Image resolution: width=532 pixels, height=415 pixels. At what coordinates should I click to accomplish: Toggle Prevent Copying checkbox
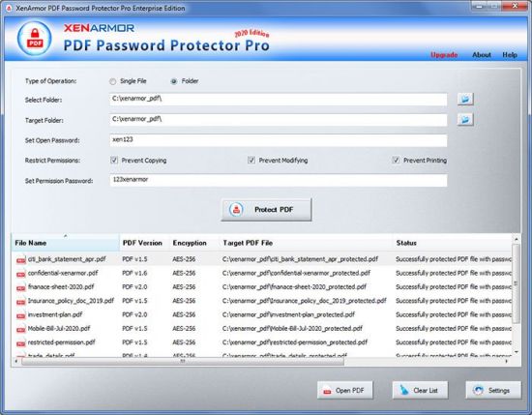[x=114, y=161]
